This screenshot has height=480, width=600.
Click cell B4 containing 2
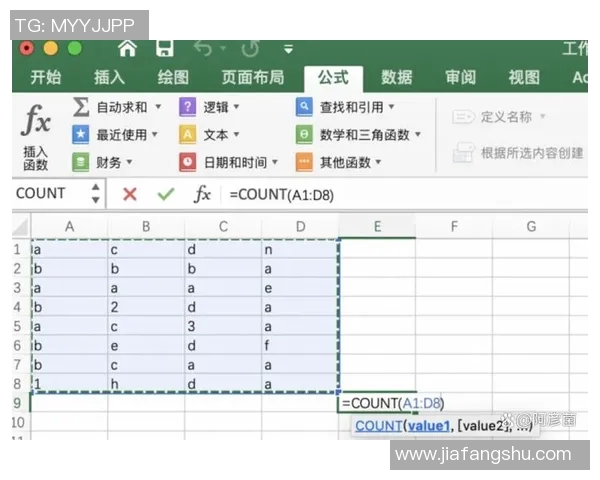point(146,307)
